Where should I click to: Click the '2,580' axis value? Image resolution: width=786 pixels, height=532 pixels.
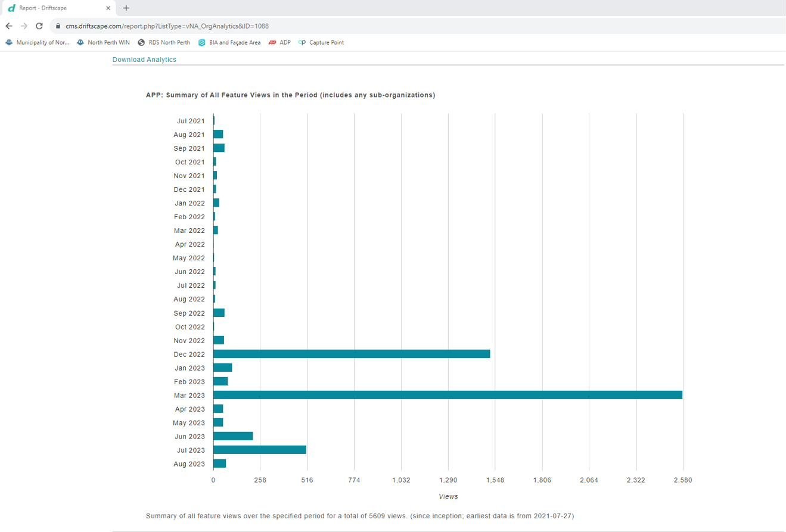pos(683,480)
